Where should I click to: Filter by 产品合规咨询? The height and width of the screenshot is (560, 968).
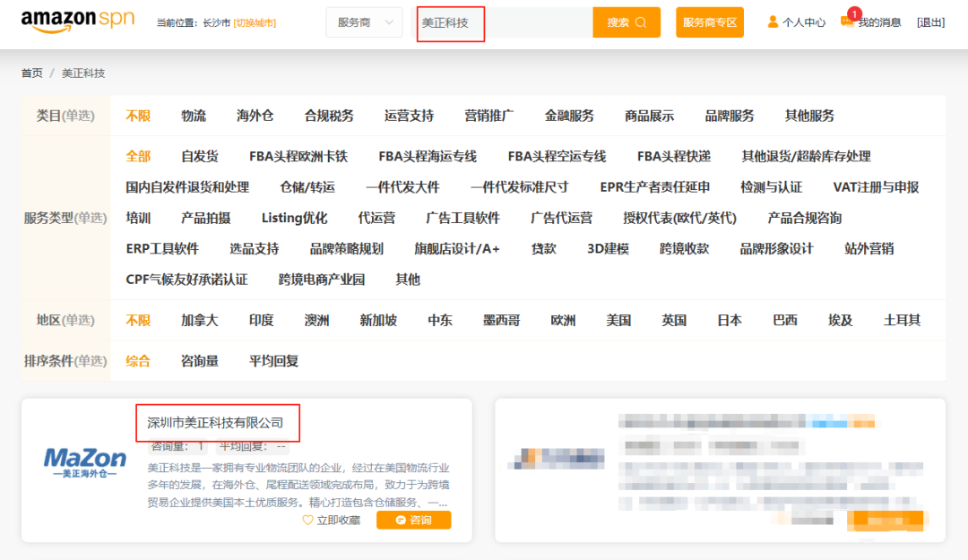coord(804,218)
